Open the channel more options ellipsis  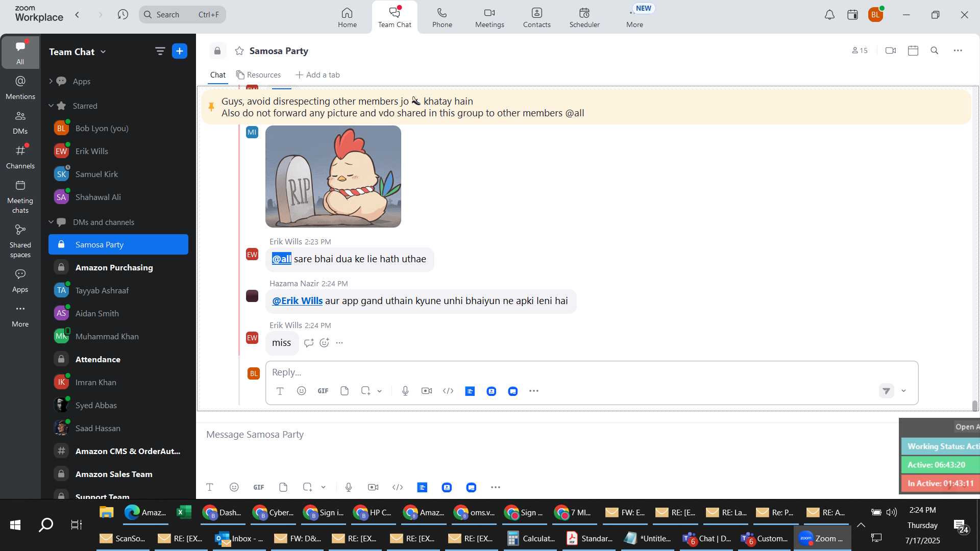[958, 51]
